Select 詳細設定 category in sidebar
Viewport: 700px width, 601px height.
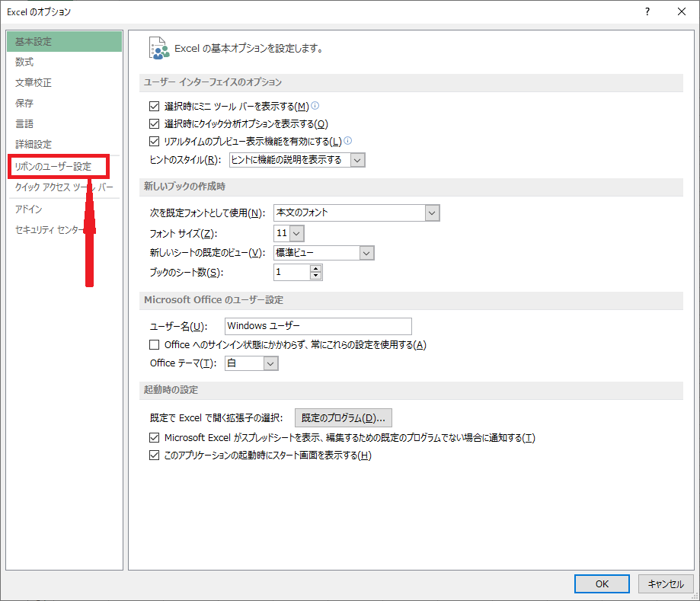point(64,144)
